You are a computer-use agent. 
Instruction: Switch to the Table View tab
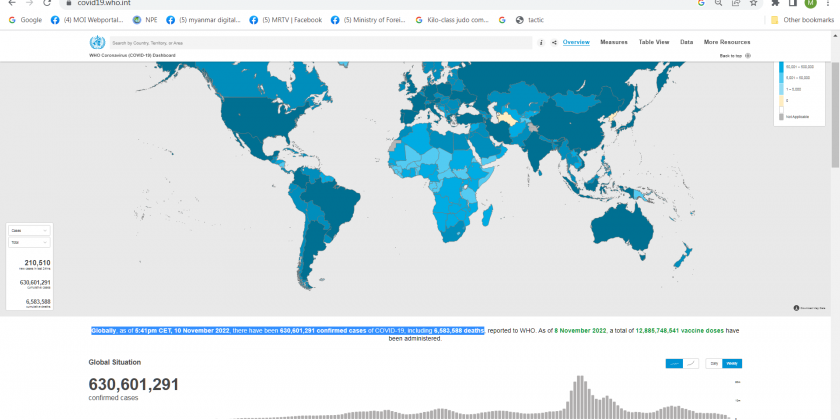pos(654,42)
